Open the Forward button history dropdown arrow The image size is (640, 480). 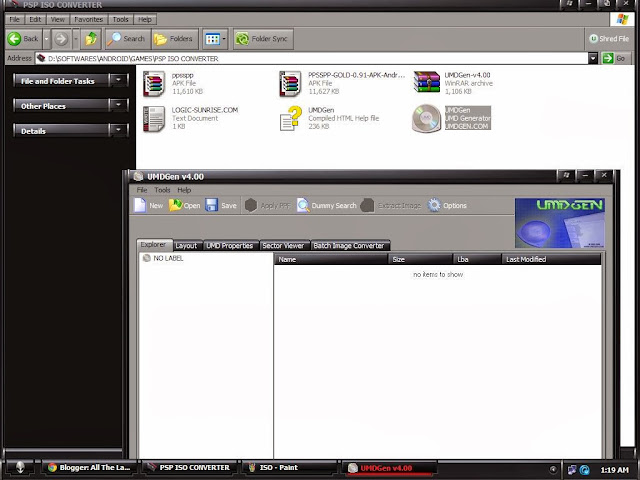coord(76,39)
